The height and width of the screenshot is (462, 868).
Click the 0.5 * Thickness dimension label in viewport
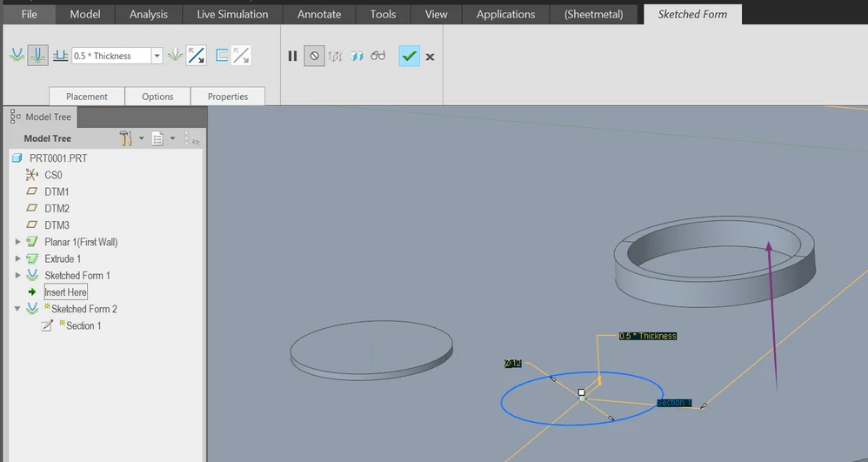click(648, 336)
